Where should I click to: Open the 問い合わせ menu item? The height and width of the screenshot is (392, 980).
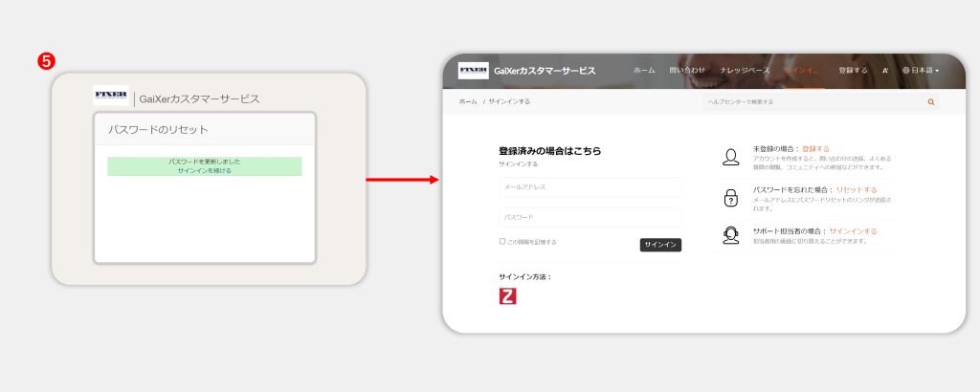click(x=686, y=71)
